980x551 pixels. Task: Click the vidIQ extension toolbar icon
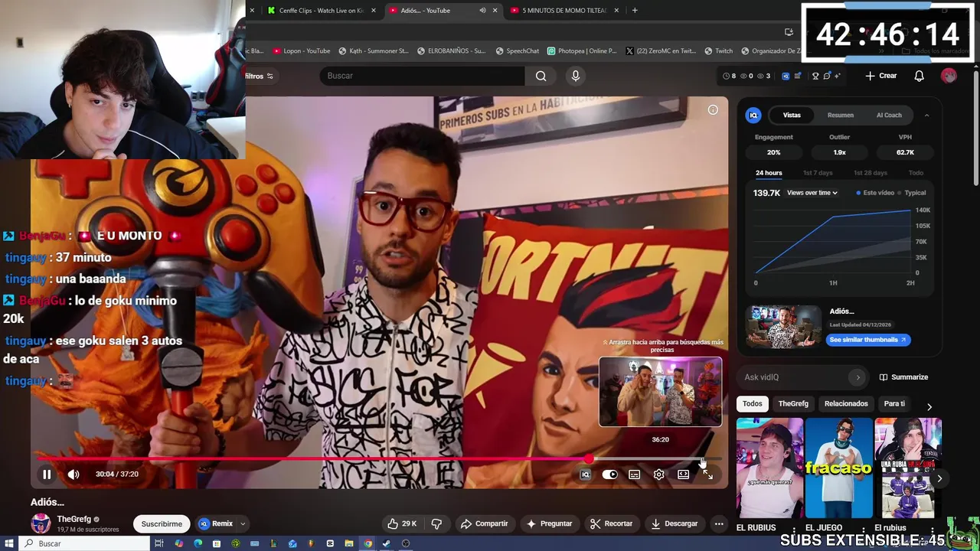coord(786,76)
